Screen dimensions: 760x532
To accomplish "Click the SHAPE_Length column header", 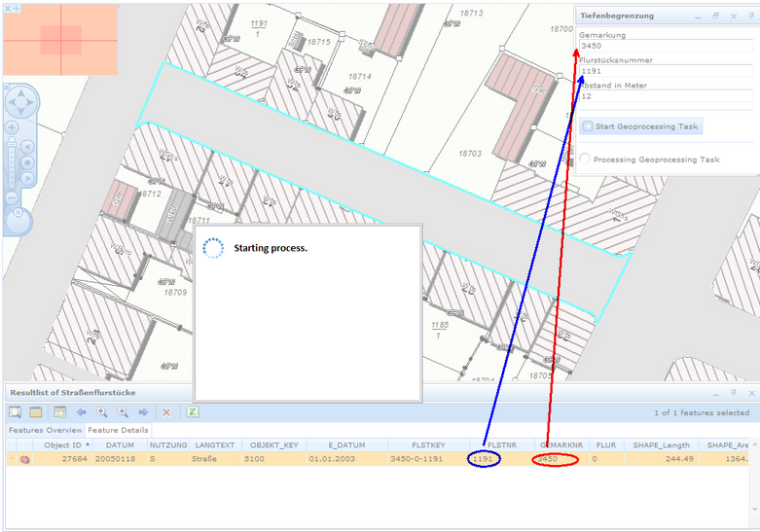I will (x=661, y=444).
